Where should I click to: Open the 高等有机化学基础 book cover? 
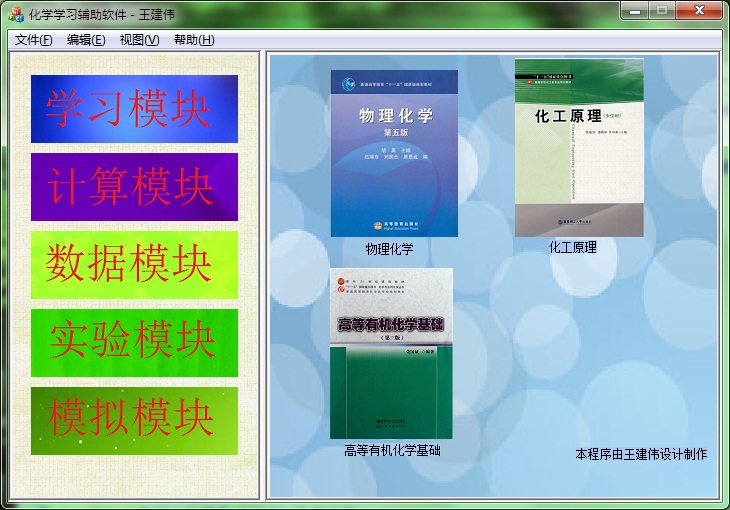(391, 354)
